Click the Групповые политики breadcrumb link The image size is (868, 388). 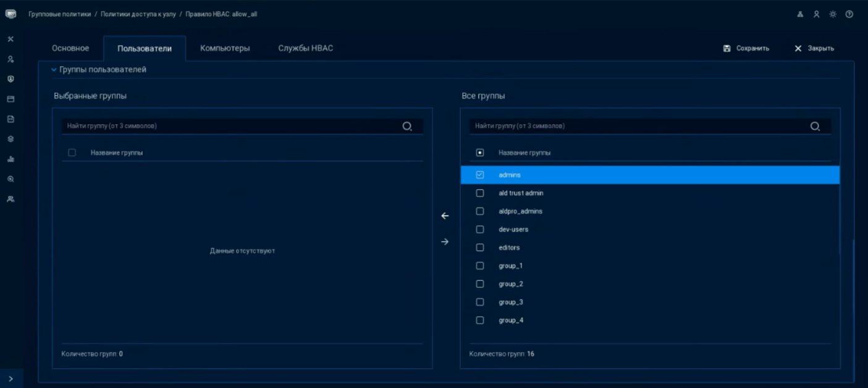click(x=59, y=14)
